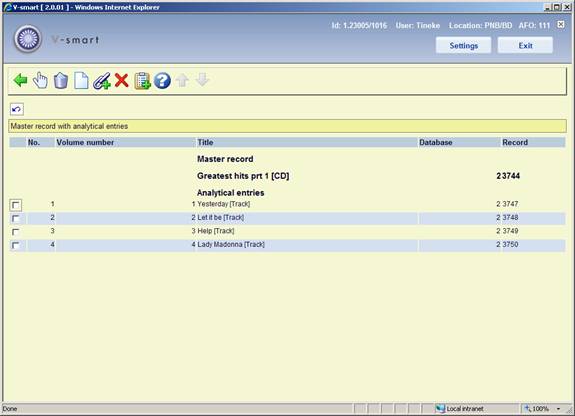575x416 pixels.
Task: Click the green back arrow icon
Action: pyautogui.click(x=21, y=80)
